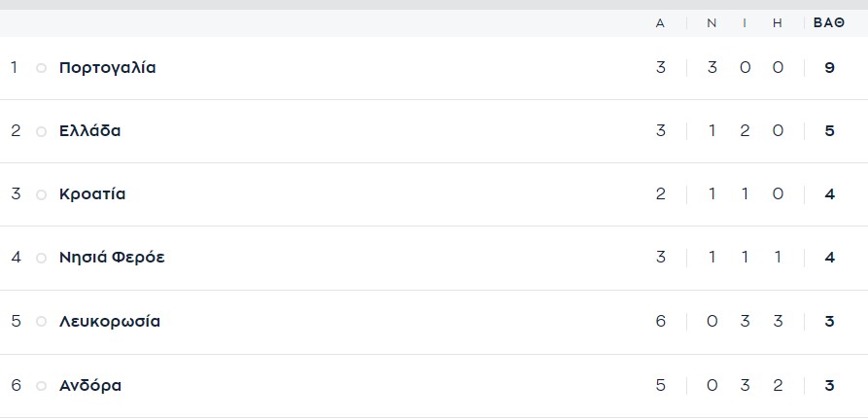Click Ελλάδα's 5 points value

(x=829, y=131)
